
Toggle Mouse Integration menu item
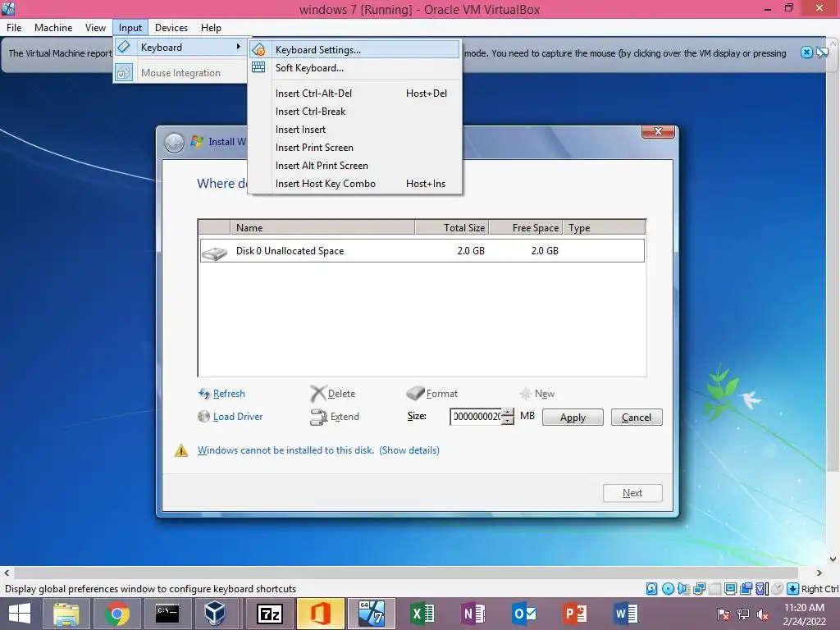coord(180,73)
